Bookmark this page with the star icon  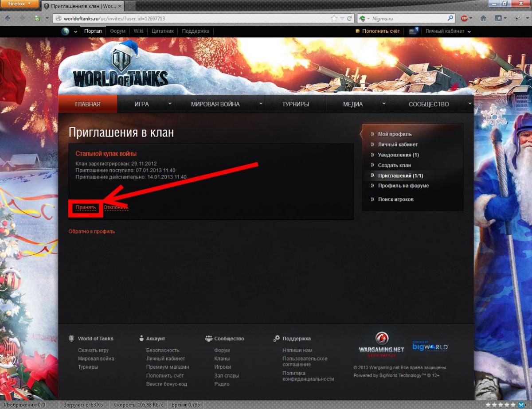pyautogui.click(x=334, y=19)
